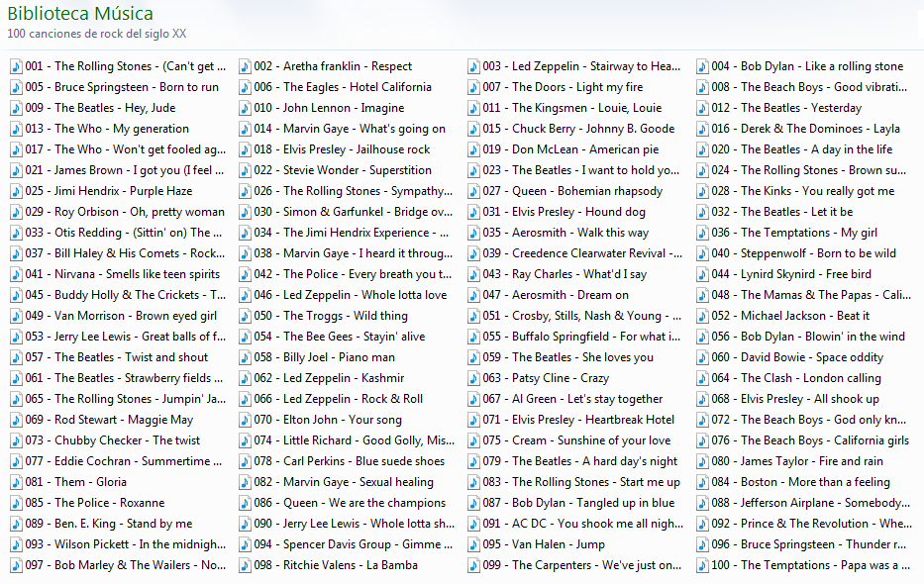
Task: Select file name 012 - The Beatles - Yesterday
Action: (x=786, y=108)
